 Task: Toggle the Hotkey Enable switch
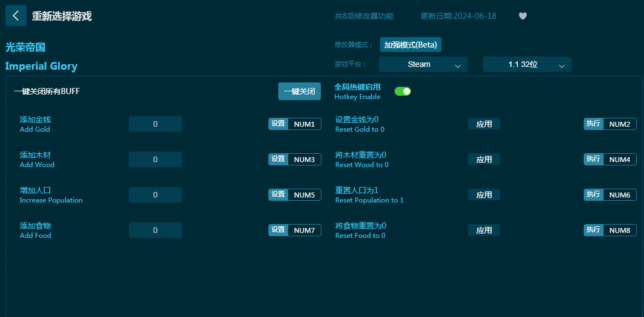(x=403, y=91)
